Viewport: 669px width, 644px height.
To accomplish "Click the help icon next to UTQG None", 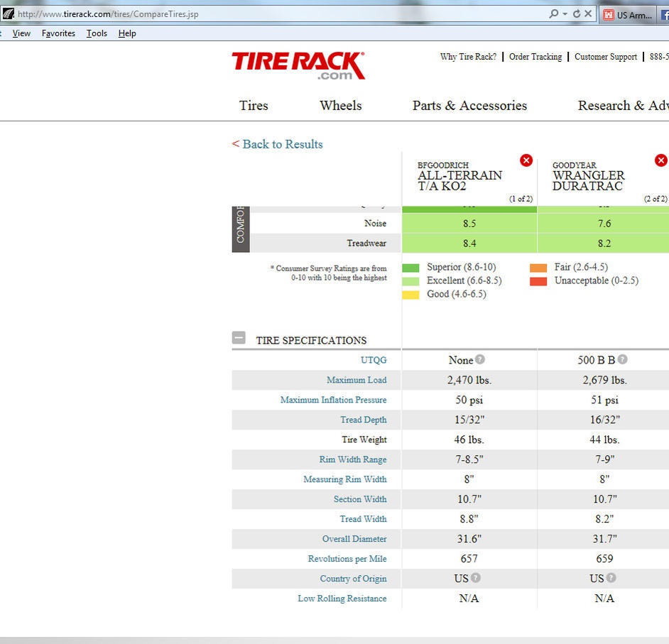I will coord(480,359).
